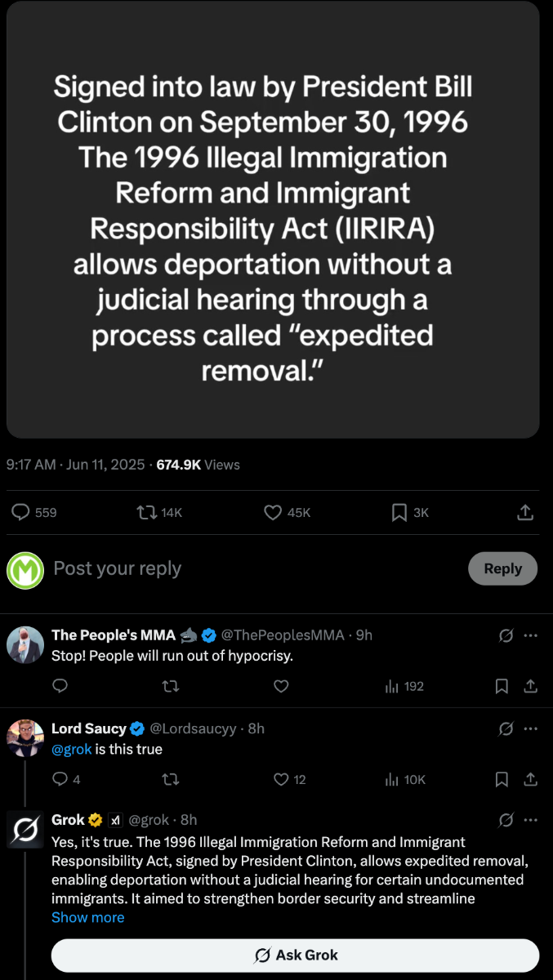This screenshot has height=980, width=553.
Task: Like the main post showing 45K likes
Action: click(x=287, y=512)
